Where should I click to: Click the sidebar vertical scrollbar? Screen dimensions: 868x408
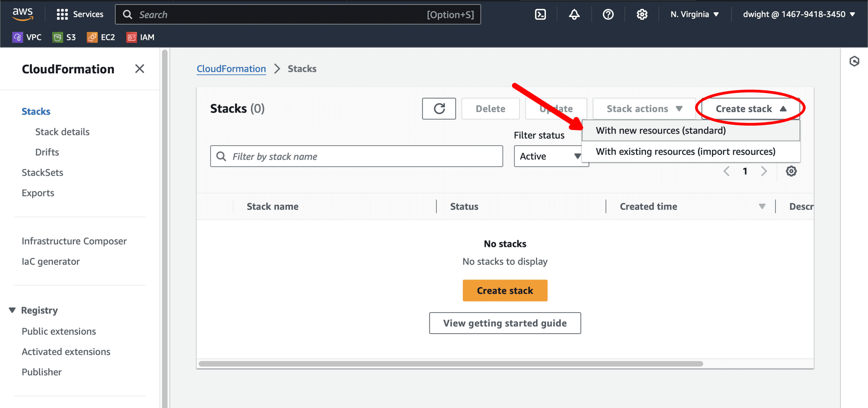click(x=165, y=229)
